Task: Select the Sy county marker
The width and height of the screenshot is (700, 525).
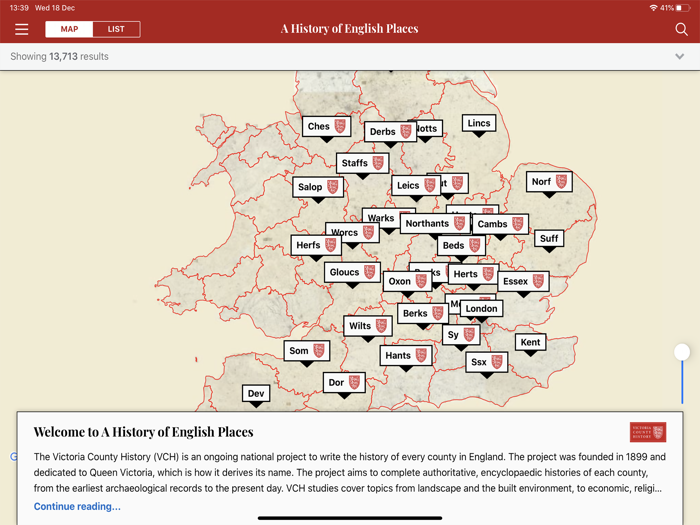Action: 461,335
